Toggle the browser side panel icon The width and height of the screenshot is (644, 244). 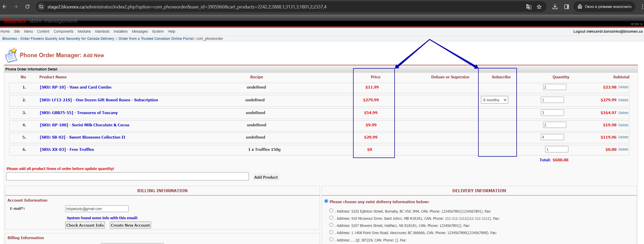(567, 7)
